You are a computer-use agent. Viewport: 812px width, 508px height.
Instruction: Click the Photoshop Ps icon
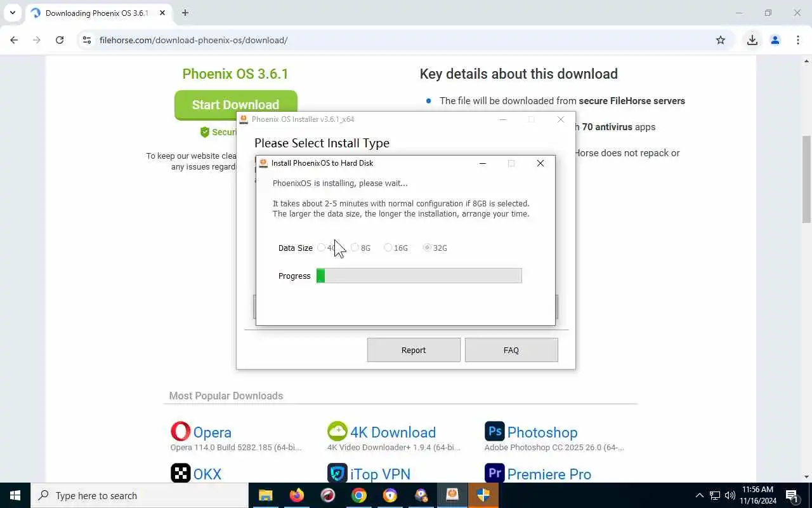click(495, 431)
